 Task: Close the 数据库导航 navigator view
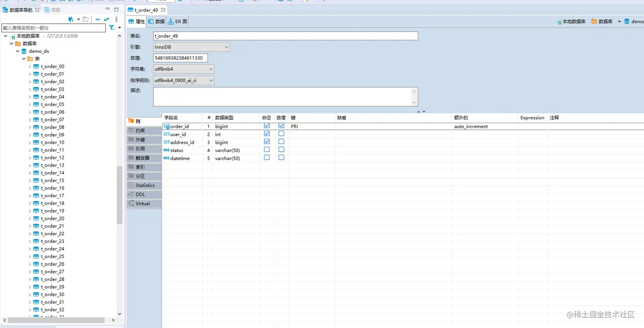pyautogui.click(x=37, y=10)
